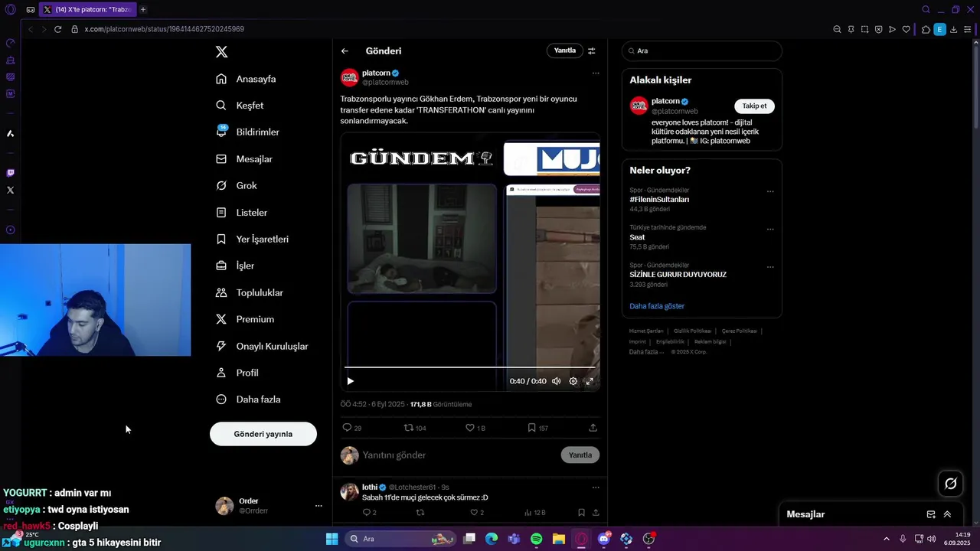
Task: Open browser downloads icon
Action: (954, 29)
